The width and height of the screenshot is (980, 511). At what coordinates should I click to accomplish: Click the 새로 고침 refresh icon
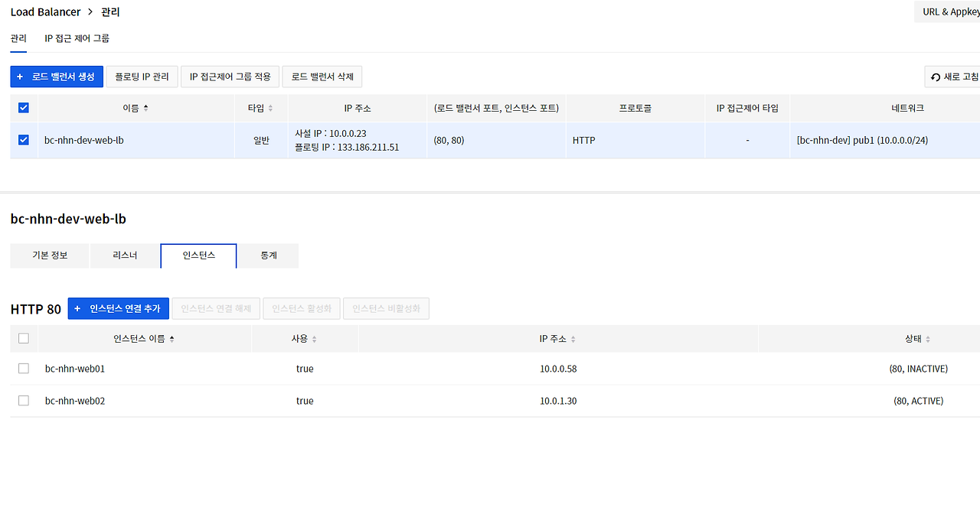(x=936, y=76)
